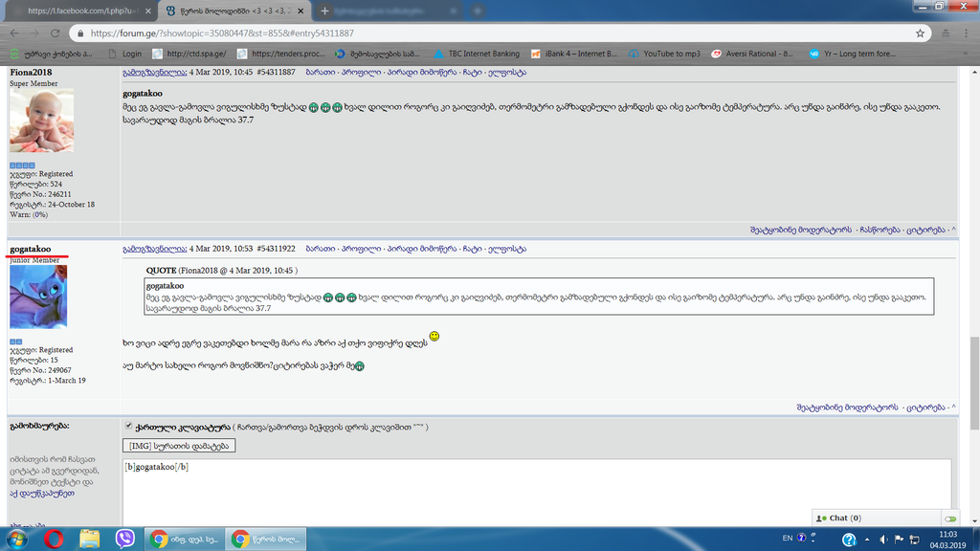This screenshot has height=551, width=980.
Task: Open Aversi Rational bookmark
Action: (752, 54)
